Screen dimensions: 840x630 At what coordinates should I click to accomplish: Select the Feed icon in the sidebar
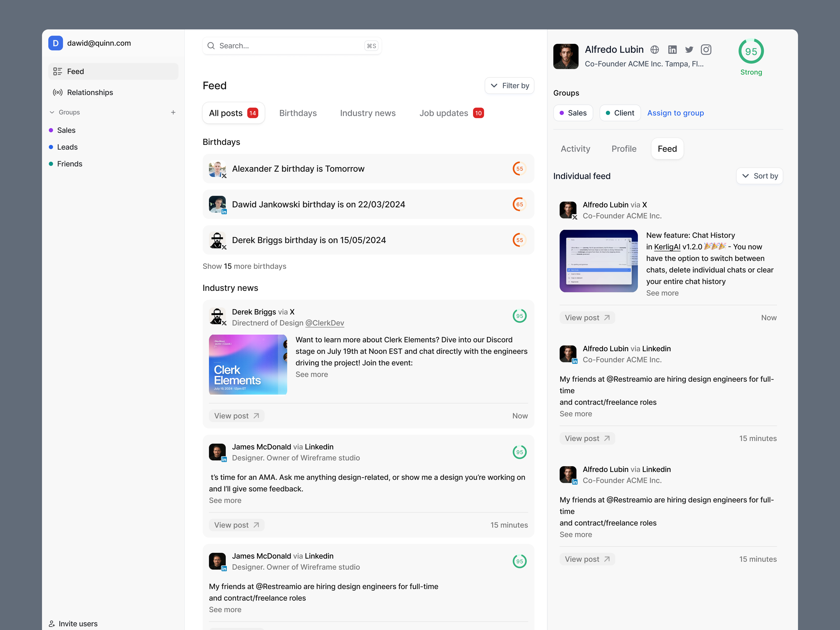[58, 71]
